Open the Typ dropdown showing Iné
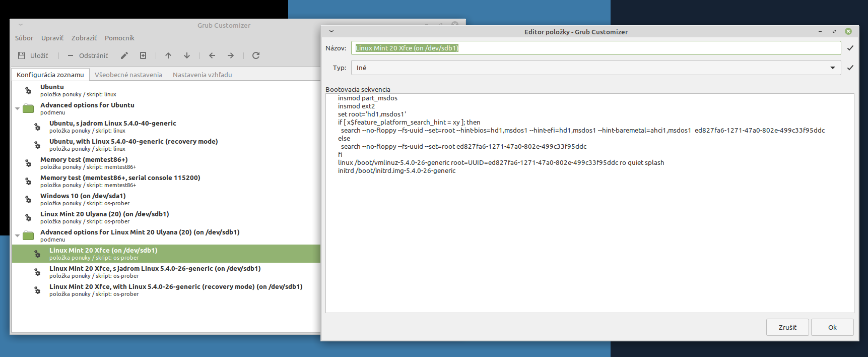868x357 pixels. [595, 68]
